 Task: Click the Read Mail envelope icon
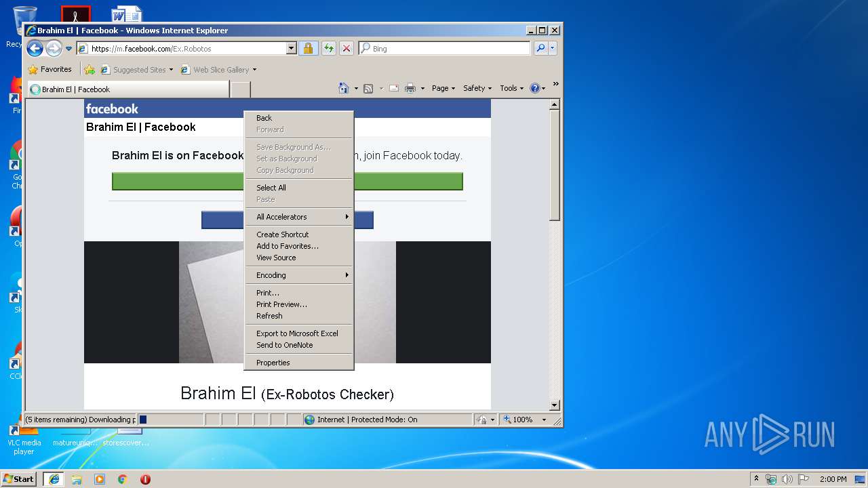[x=393, y=88]
